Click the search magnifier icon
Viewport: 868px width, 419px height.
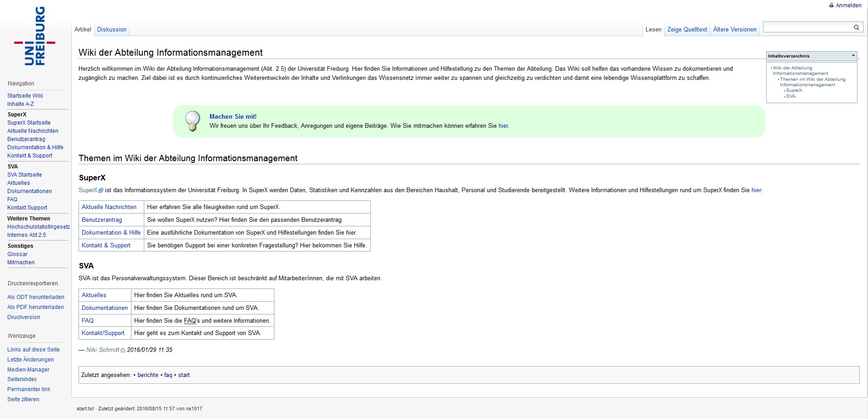click(x=857, y=27)
